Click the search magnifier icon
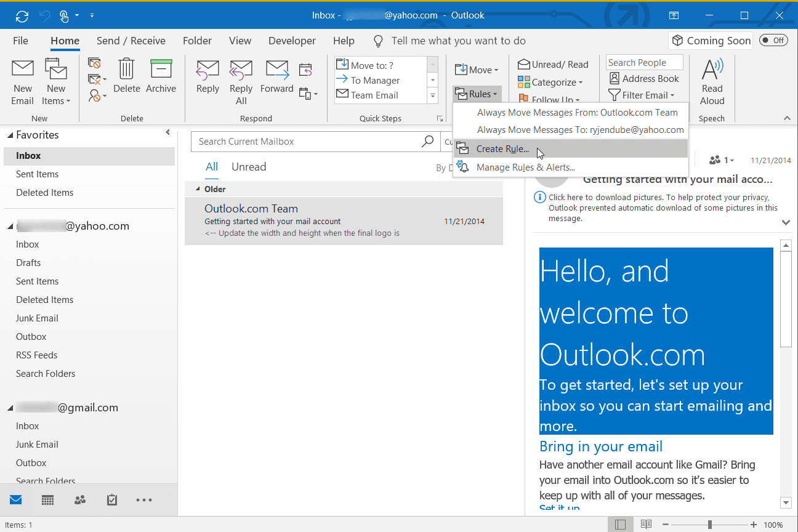The image size is (798, 532). pos(427,142)
